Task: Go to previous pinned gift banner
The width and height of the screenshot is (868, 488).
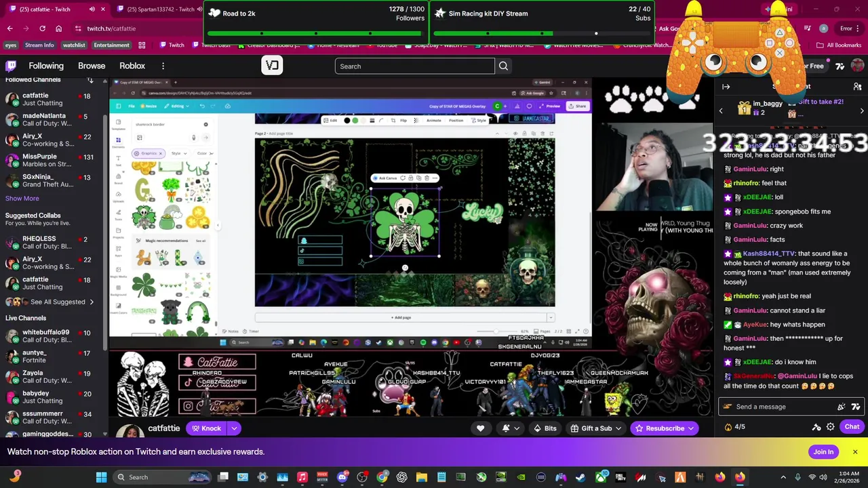Action: click(721, 110)
